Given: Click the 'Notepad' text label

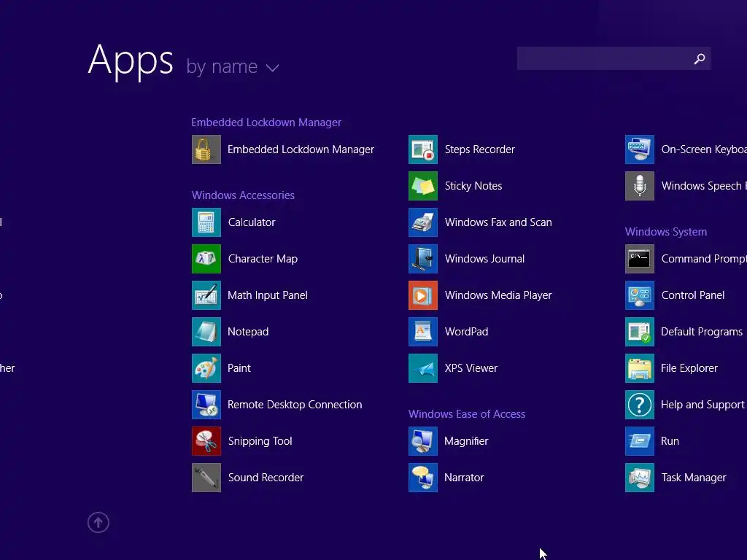Looking at the screenshot, I should [248, 332].
